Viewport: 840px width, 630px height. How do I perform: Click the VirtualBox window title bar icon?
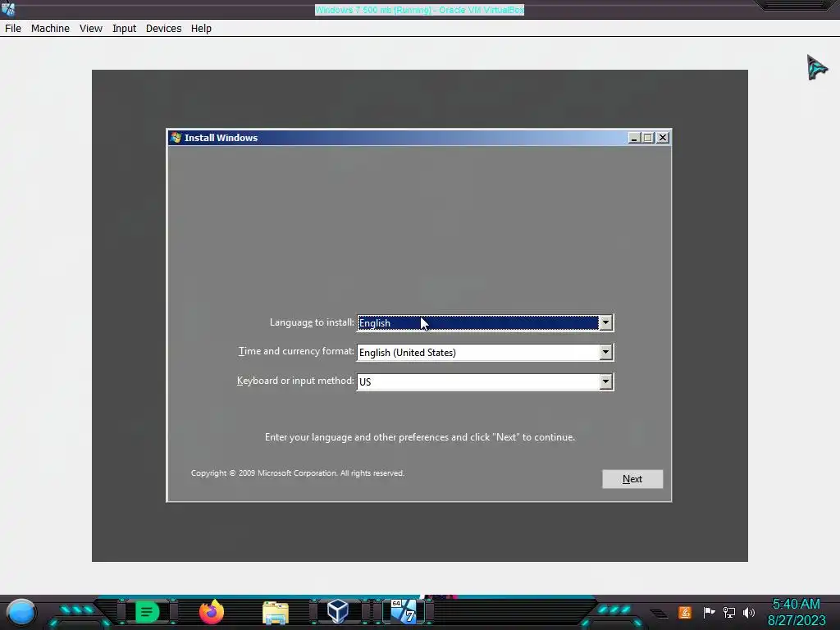click(8, 9)
